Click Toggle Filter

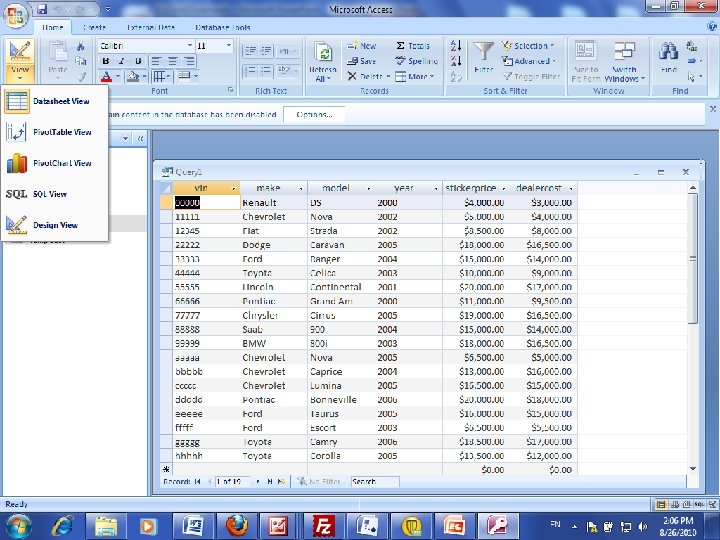531,77
